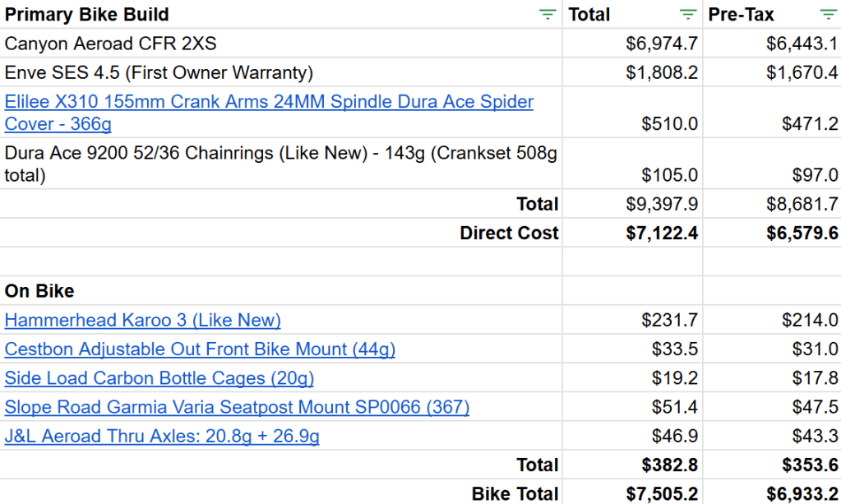This screenshot has width=841, height=504.
Task: Open the Hammerhead Karoo 3 link
Action: (143, 321)
